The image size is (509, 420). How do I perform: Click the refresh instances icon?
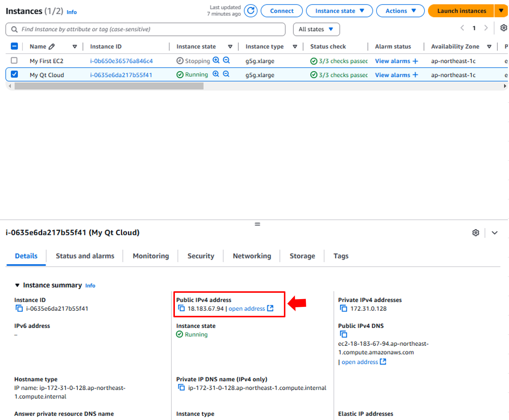[x=251, y=11]
